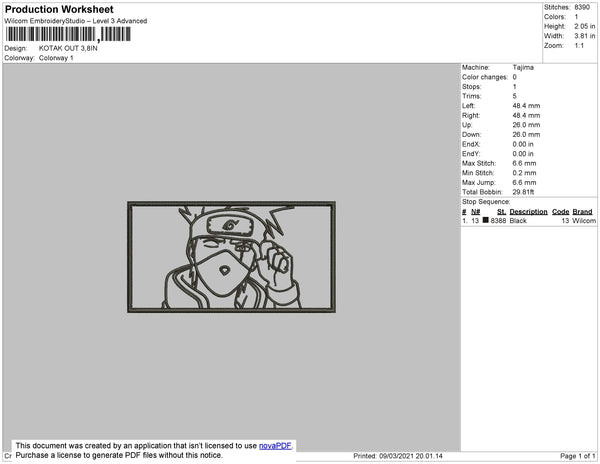
Task: Click the design barcode
Action: coord(68,34)
